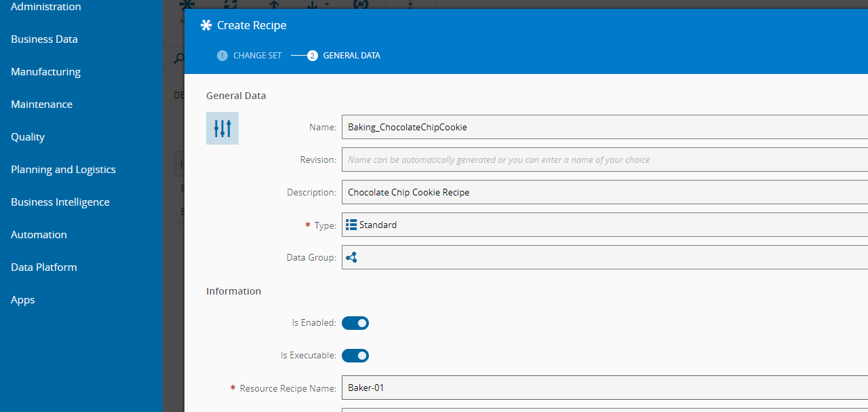Turn off the Is Executable switch
Image resolution: width=868 pixels, height=412 pixels.
tap(355, 356)
